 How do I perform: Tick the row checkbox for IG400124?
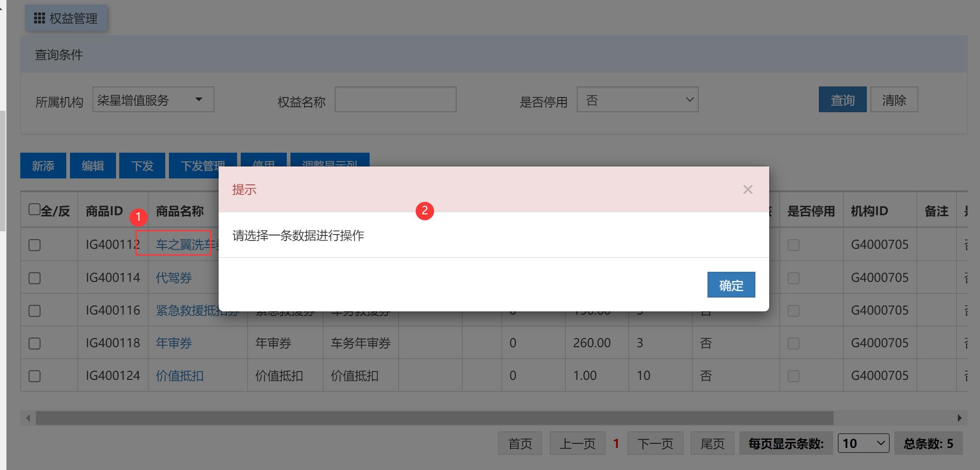point(35,376)
